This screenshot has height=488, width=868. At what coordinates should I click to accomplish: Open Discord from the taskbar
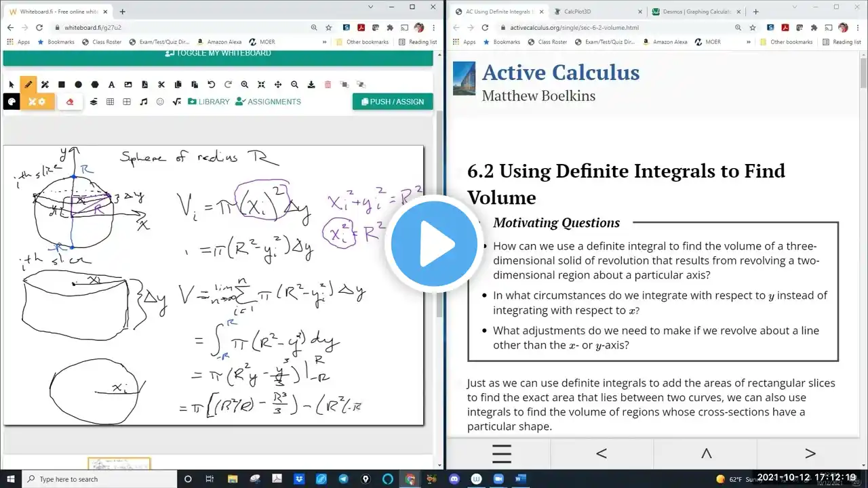454,479
